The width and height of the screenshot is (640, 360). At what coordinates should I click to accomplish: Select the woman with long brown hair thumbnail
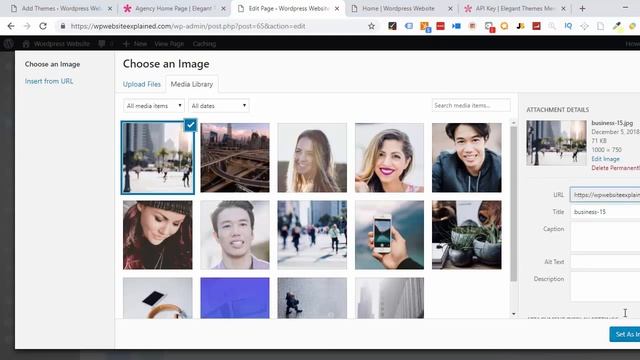[x=312, y=158]
